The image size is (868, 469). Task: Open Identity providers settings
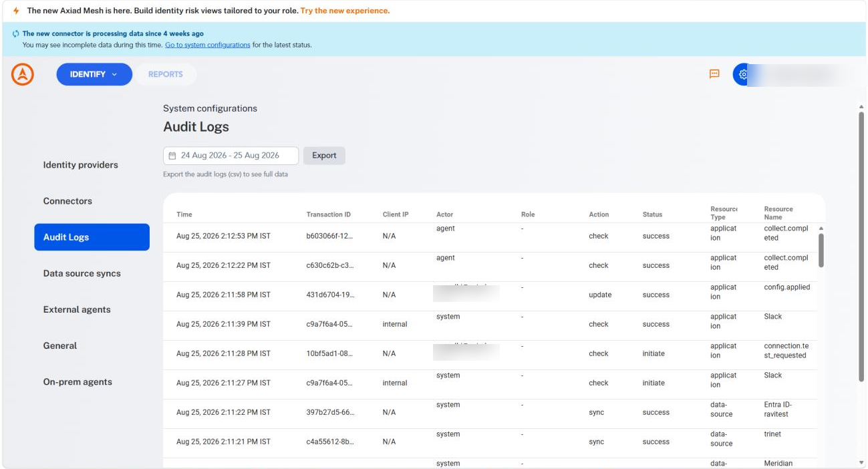click(81, 165)
